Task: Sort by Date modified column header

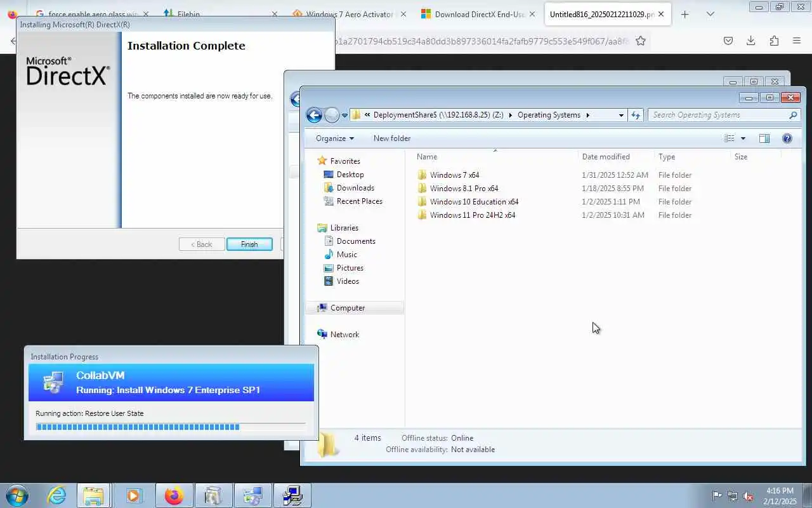Action: [606, 157]
